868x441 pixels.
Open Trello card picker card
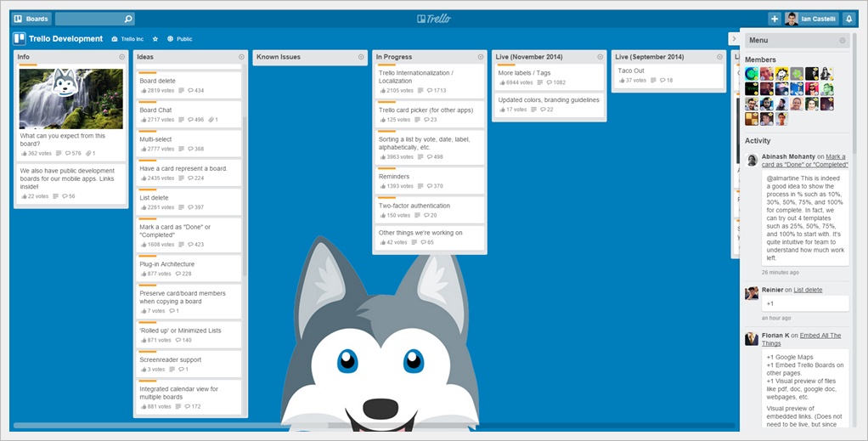[430, 114]
